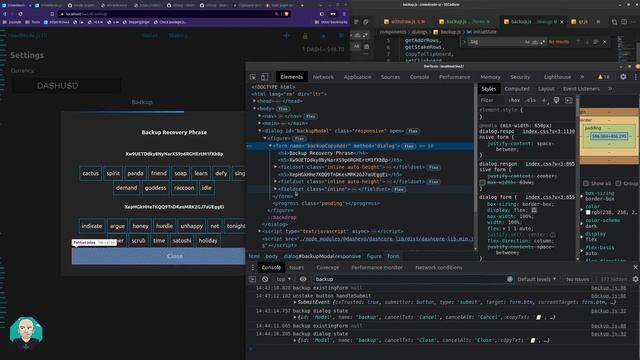Close the find widget in VSCodium
This screenshot has height=360, width=640.
[x=605, y=42]
